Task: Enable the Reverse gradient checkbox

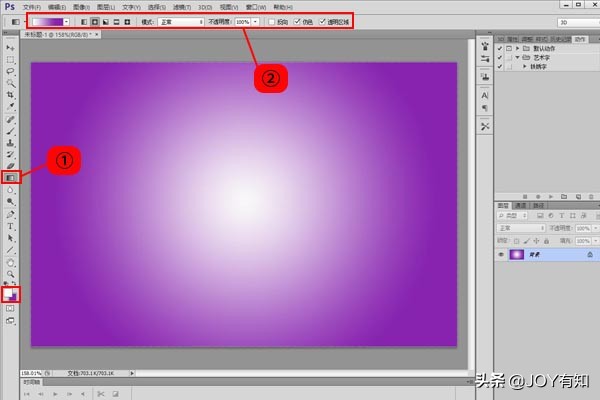Action: [271, 22]
